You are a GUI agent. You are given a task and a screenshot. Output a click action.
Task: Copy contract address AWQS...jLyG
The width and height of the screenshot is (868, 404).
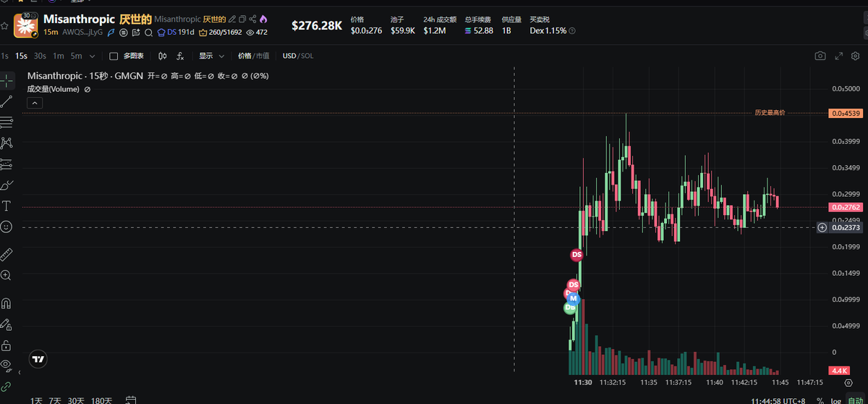(x=83, y=32)
